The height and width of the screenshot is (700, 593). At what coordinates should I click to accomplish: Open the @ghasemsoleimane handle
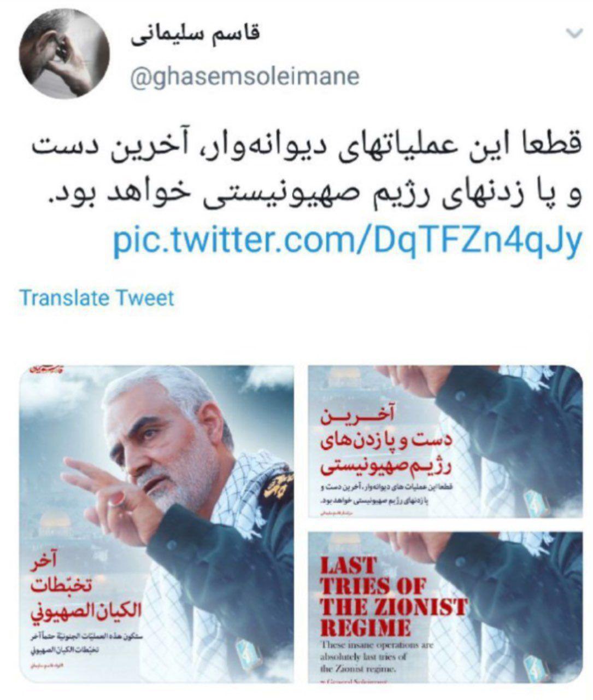[x=244, y=76]
